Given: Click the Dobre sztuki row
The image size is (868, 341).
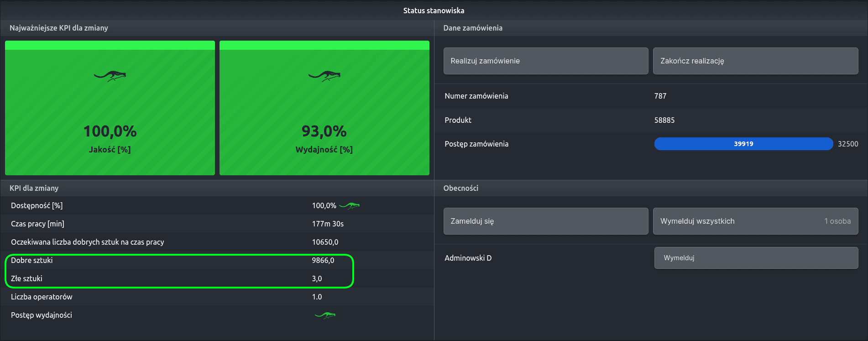Looking at the screenshot, I should (179, 261).
